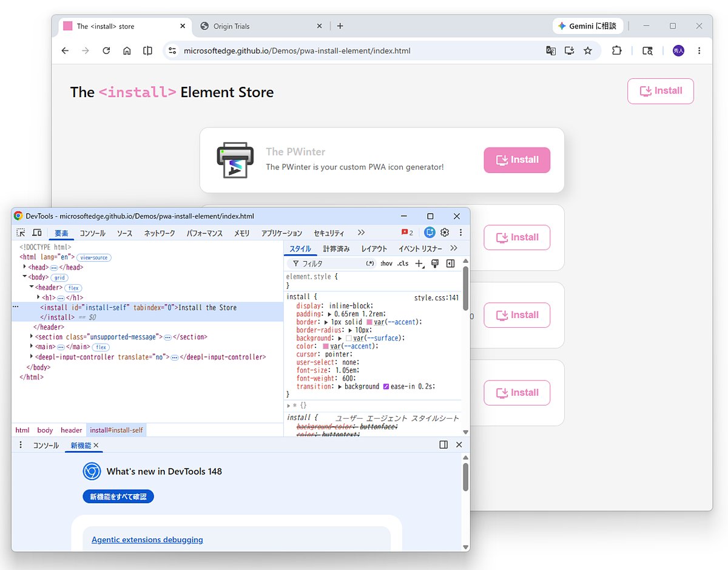Expand the section unsupported-message node

[x=32, y=337]
